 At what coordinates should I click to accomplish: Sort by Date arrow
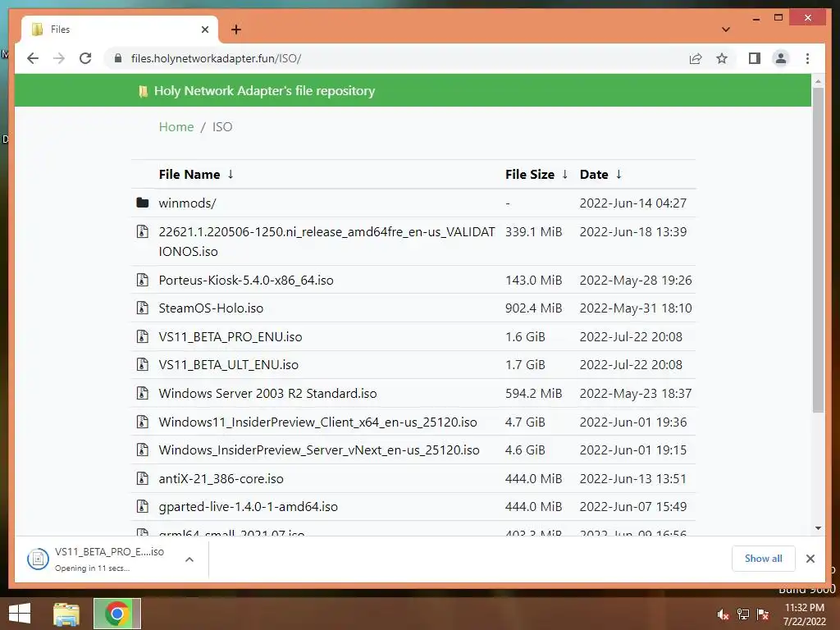(619, 174)
